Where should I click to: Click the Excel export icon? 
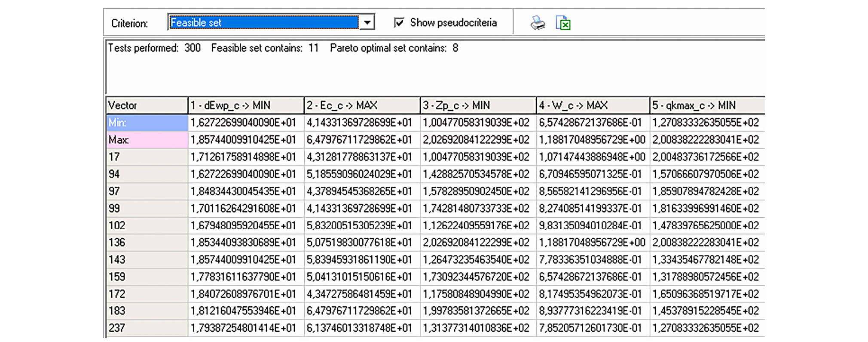[563, 23]
